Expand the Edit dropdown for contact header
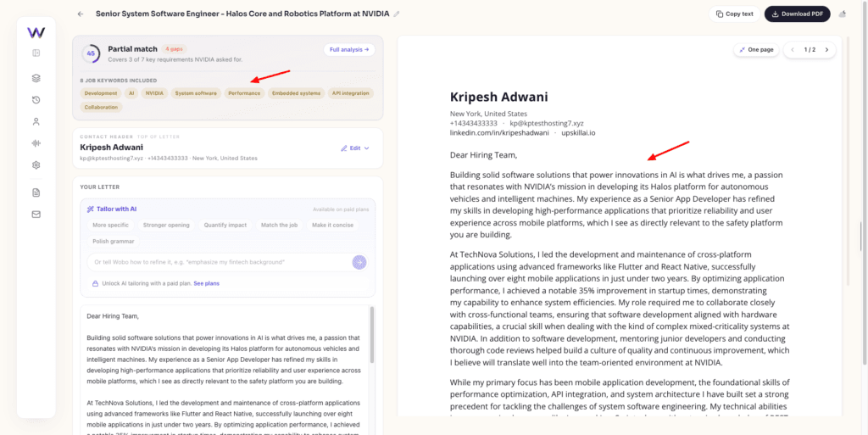 click(355, 148)
